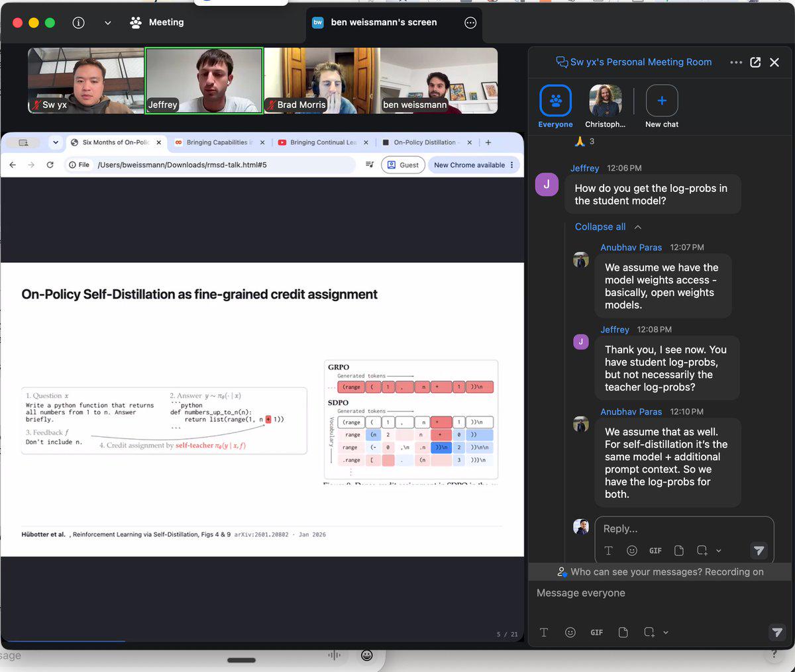Send message to everyone
This screenshot has height=672, width=795.
[777, 632]
